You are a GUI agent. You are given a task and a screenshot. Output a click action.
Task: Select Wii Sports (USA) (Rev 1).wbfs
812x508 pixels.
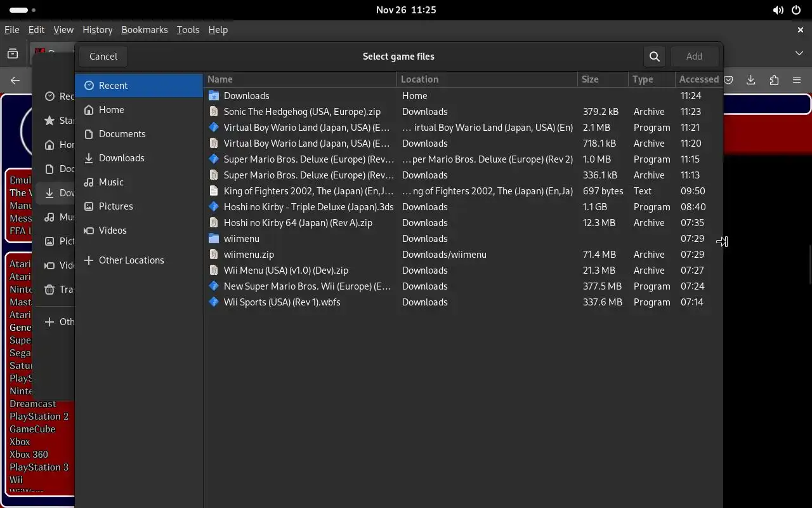(x=463, y=302)
